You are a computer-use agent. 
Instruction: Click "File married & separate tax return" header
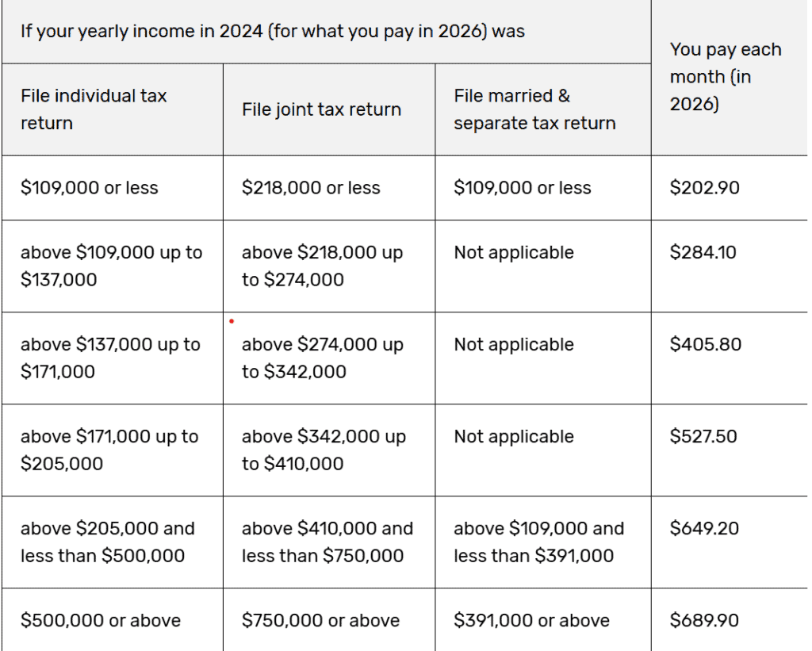(x=534, y=109)
